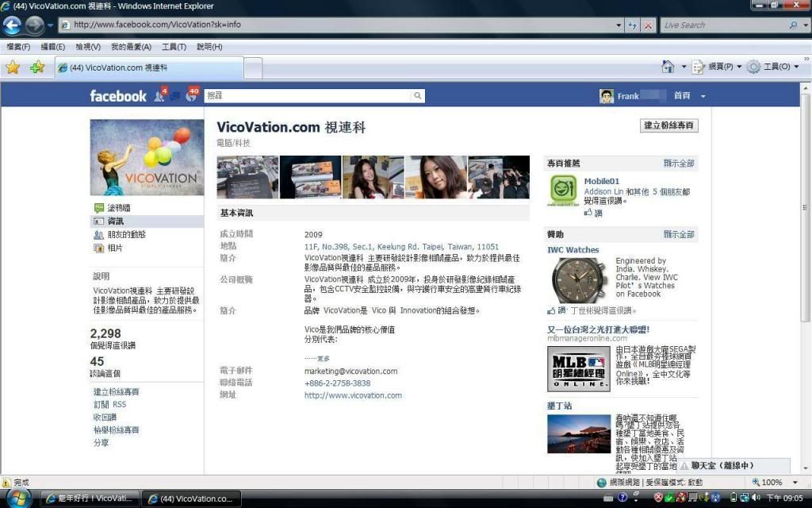This screenshot has height=508, width=812.
Task: Select 相片 in the sidebar
Action: pos(114,248)
